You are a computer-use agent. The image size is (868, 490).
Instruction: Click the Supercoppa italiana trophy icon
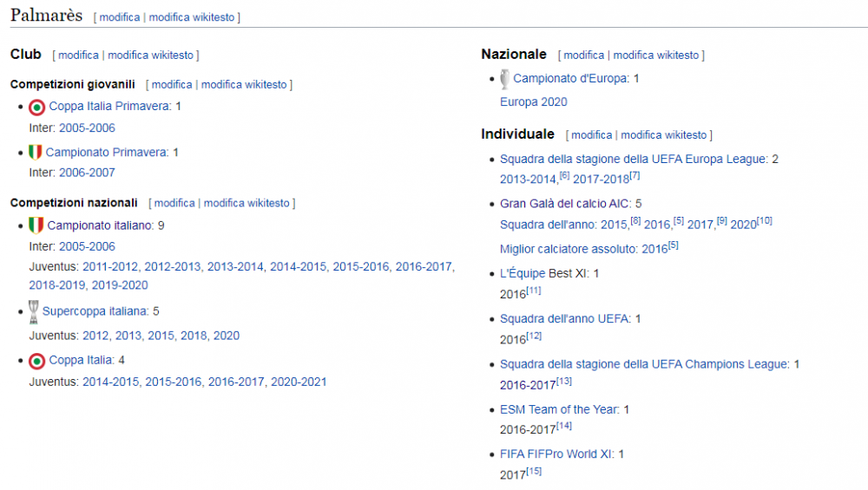tap(34, 312)
